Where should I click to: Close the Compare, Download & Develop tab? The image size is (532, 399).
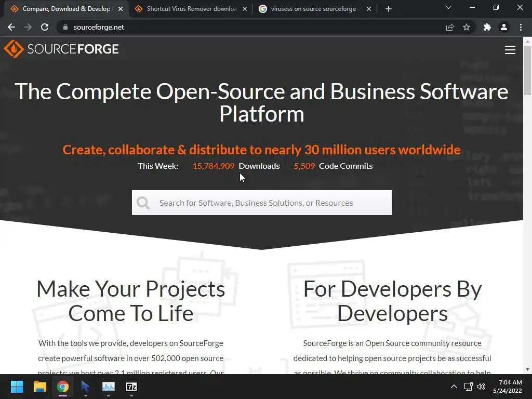(121, 9)
